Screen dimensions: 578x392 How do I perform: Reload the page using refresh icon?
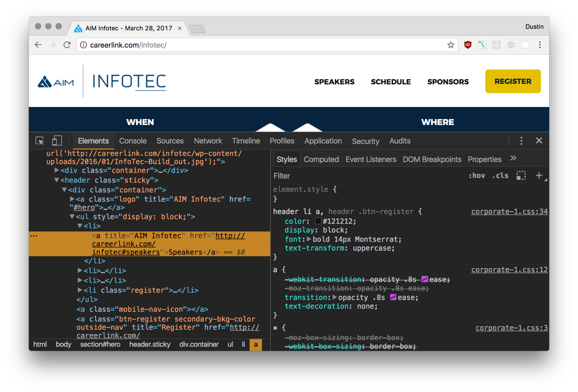click(67, 45)
